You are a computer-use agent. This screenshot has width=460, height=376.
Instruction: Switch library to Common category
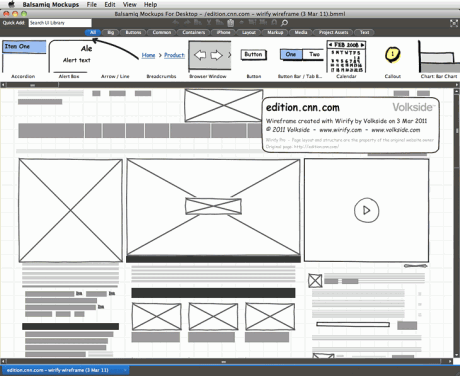tap(162, 32)
